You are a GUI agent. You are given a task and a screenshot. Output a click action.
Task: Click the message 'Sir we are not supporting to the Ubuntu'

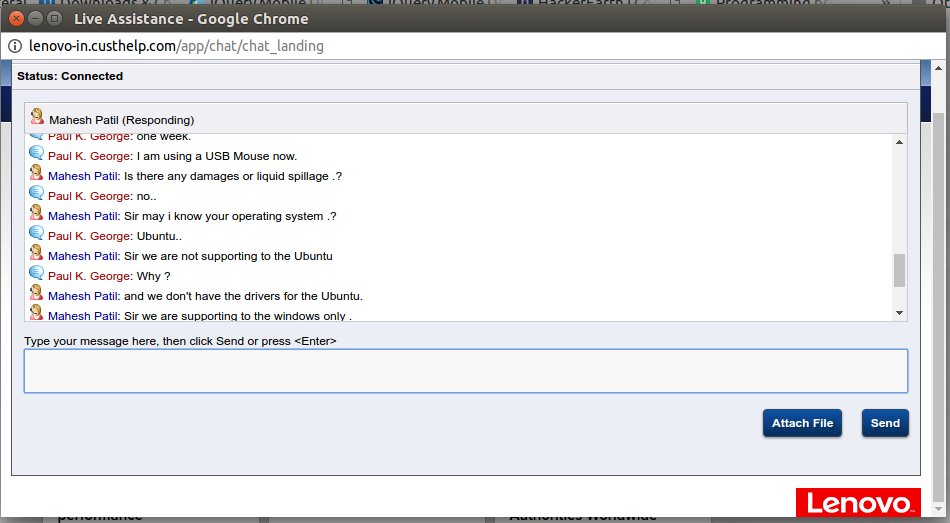point(228,256)
